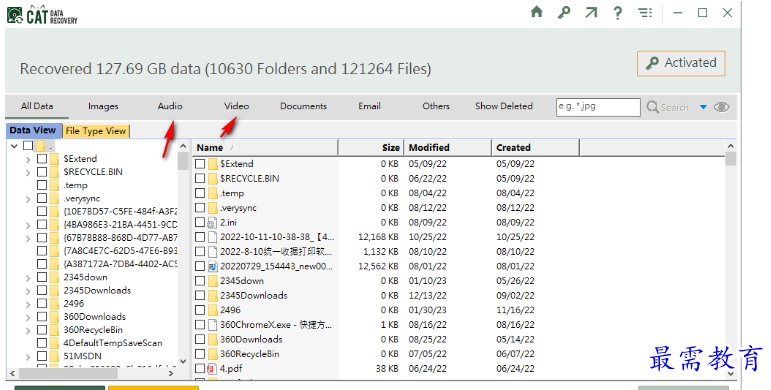Sort by Modified column header
Screen dimensions: 771x390
[x=447, y=148]
